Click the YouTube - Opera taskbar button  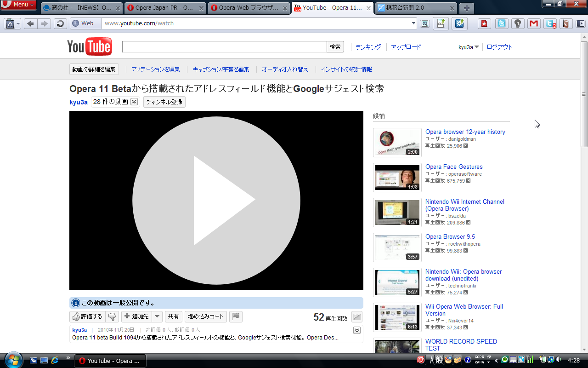click(110, 361)
